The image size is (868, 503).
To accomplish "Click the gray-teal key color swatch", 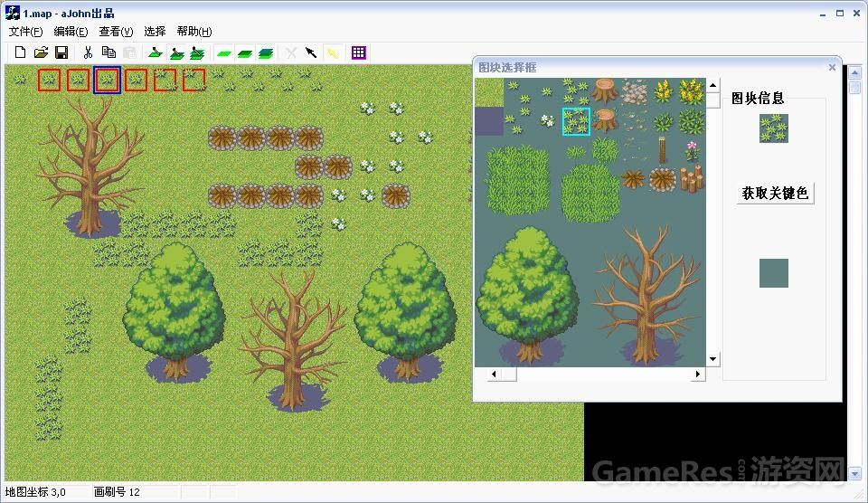I will (773, 272).
